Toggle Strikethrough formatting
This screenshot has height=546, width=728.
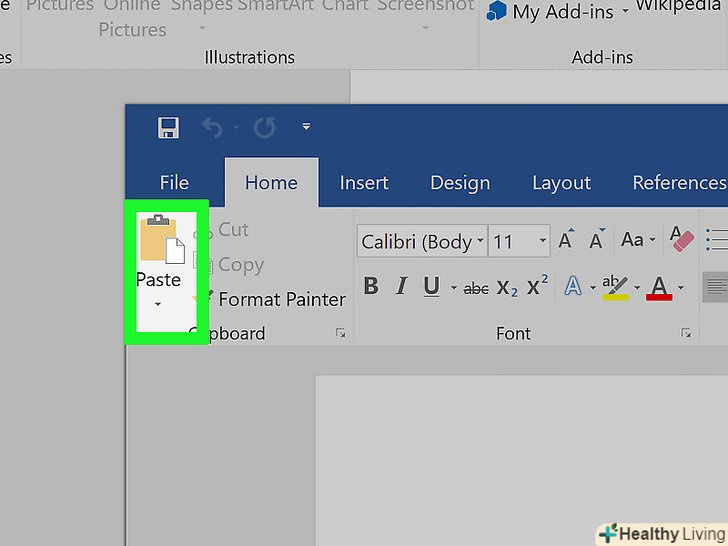click(x=476, y=288)
